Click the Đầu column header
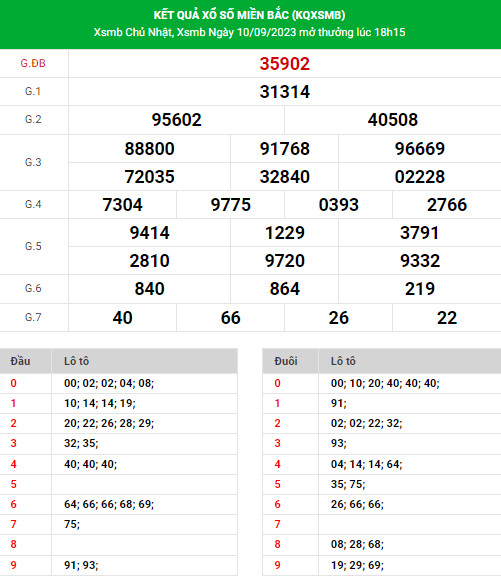The width and height of the screenshot is (501, 576). (20, 361)
